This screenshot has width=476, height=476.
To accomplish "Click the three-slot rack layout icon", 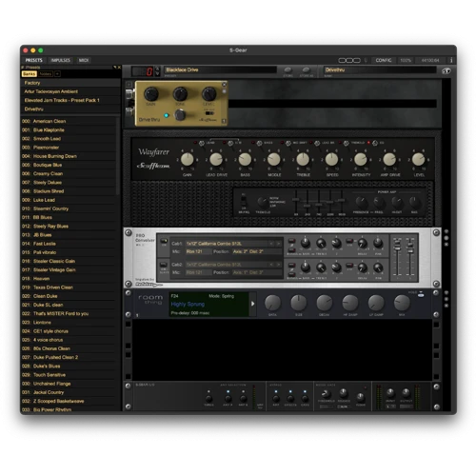I will 349,60.
